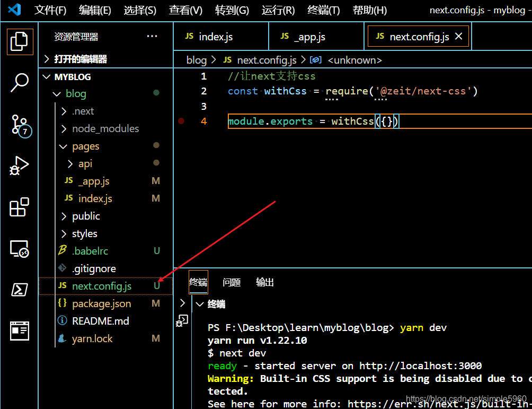Switch to the 输出 panel tab
The width and height of the screenshot is (532, 409).
pyautogui.click(x=264, y=282)
